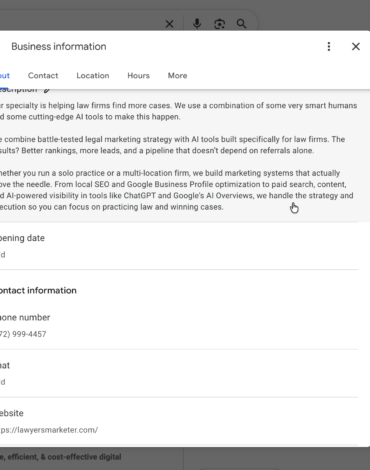Click the Business information dialog title
The width and height of the screenshot is (370, 470).
(x=59, y=47)
